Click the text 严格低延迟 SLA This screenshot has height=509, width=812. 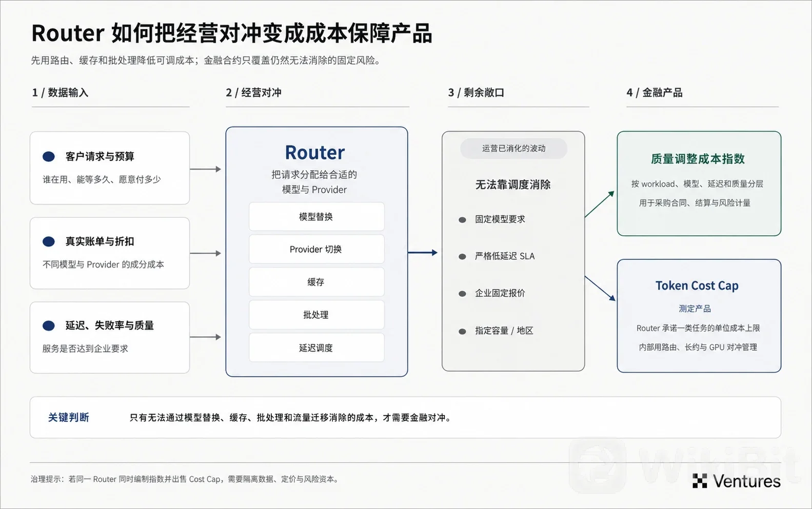(505, 256)
